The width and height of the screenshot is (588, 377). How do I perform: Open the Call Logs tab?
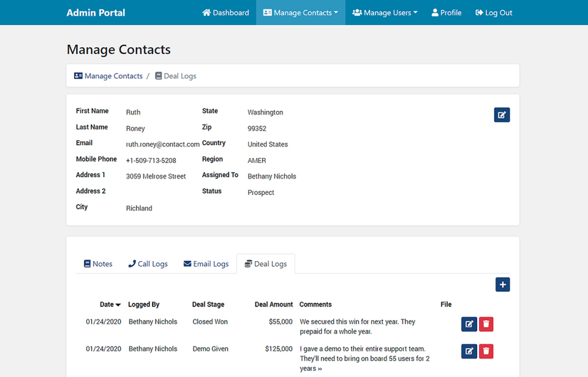pyautogui.click(x=148, y=264)
